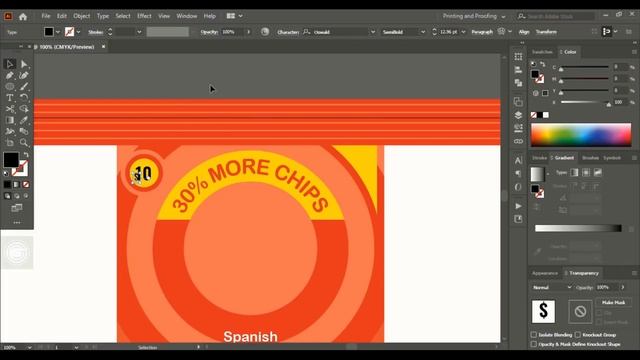Open the blending mode Normal dropdown
This screenshot has height=360, width=640.
tap(552, 287)
